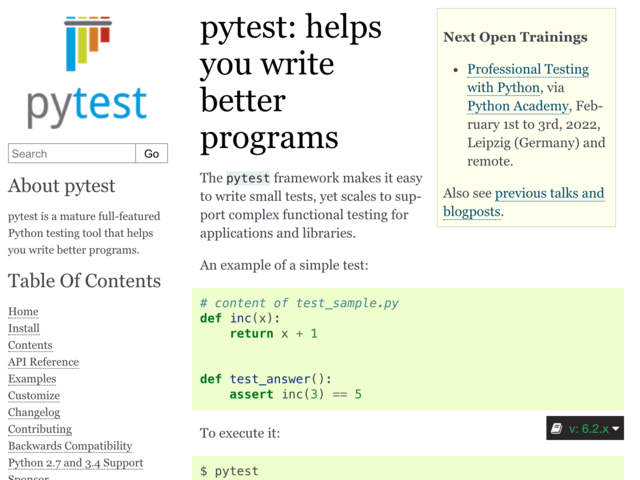Open the Install page link
Screen dimensions: 640x480
tap(24, 328)
